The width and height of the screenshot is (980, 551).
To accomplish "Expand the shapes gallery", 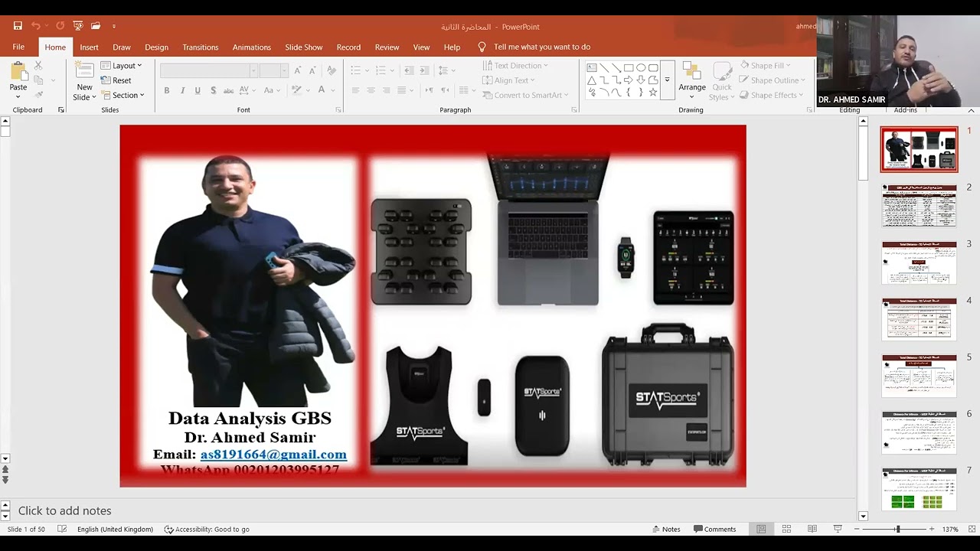I will (667, 80).
